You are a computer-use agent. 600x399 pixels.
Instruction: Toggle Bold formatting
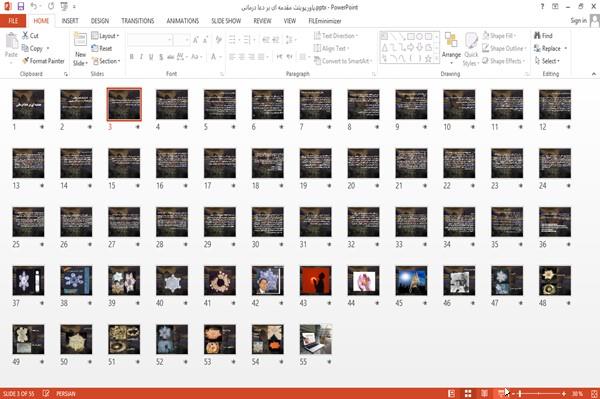point(132,57)
